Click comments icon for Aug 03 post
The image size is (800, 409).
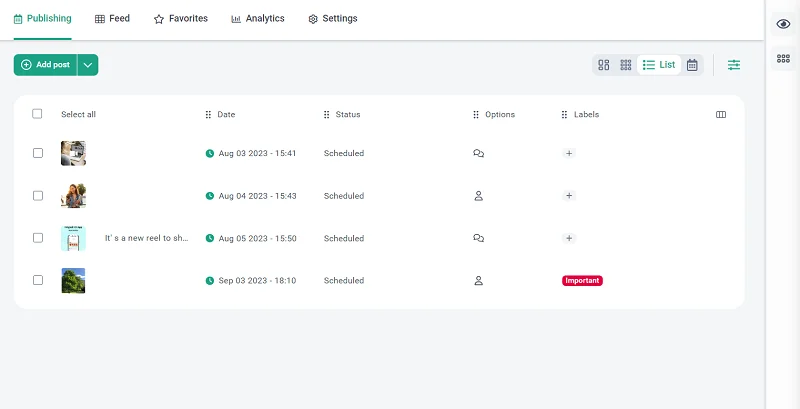pyautogui.click(x=478, y=154)
